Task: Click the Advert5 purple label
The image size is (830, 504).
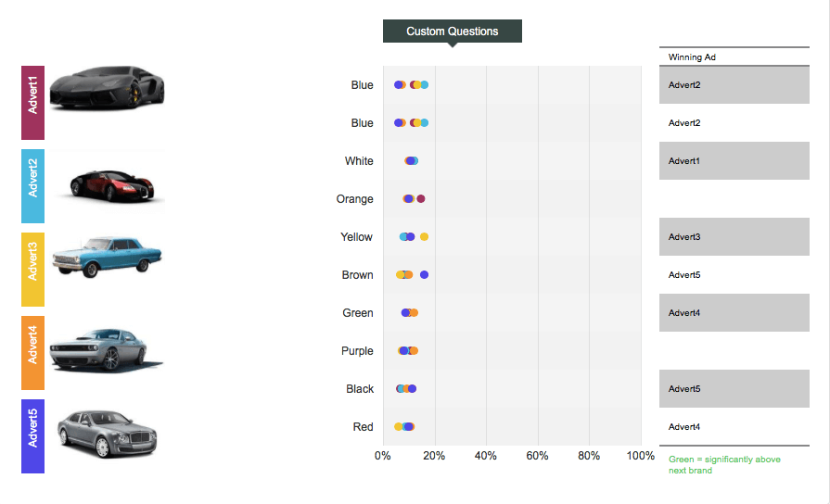Action: click(x=32, y=436)
